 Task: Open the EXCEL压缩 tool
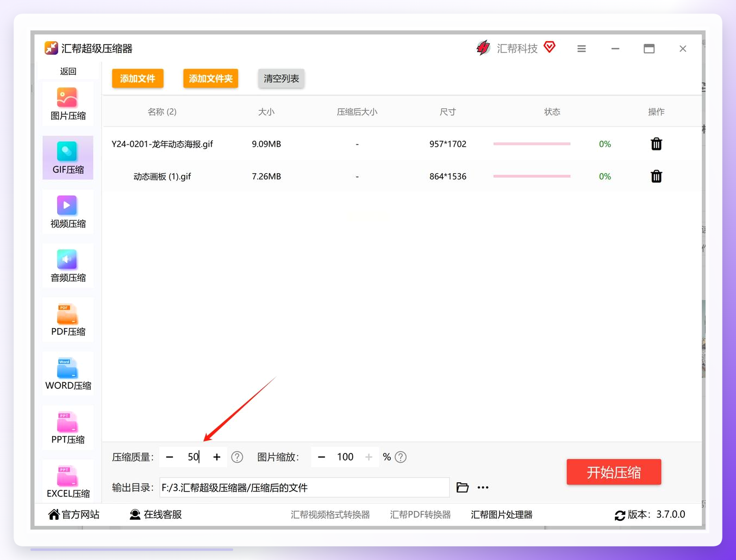pyautogui.click(x=68, y=481)
